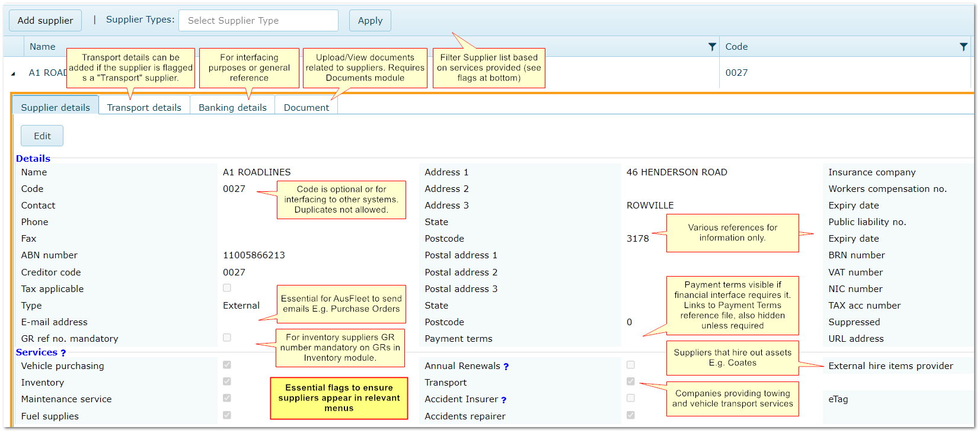Image resolution: width=980 pixels, height=433 pixels.
Task: Click the Code column filter icon
Action: [x=963, y=47]
